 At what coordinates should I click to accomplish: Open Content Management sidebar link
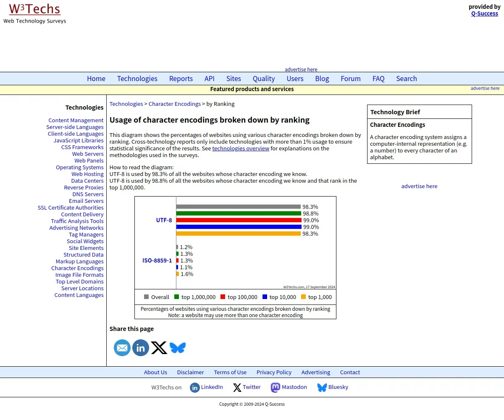[76, 120]
